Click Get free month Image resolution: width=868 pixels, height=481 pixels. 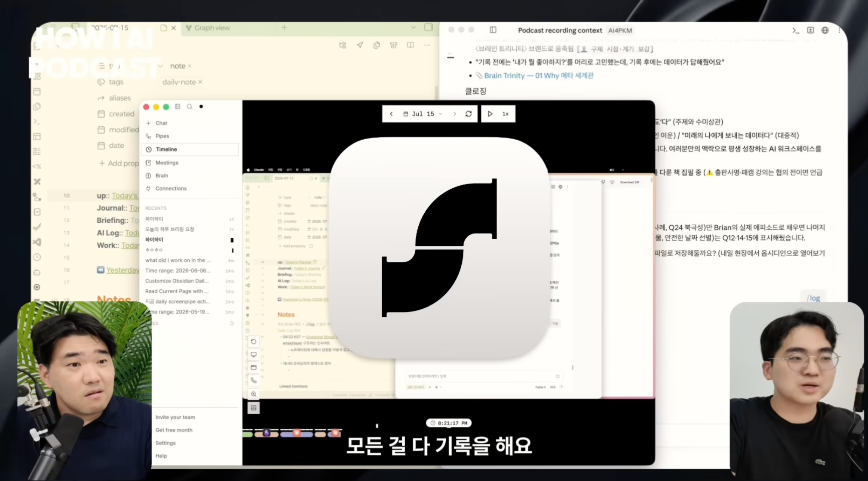[174, 430]
